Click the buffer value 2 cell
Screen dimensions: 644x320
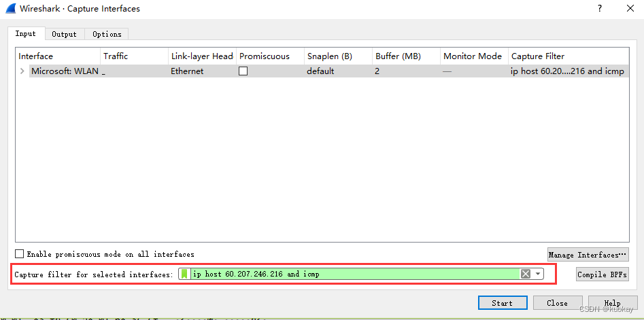tap(377, 71)
